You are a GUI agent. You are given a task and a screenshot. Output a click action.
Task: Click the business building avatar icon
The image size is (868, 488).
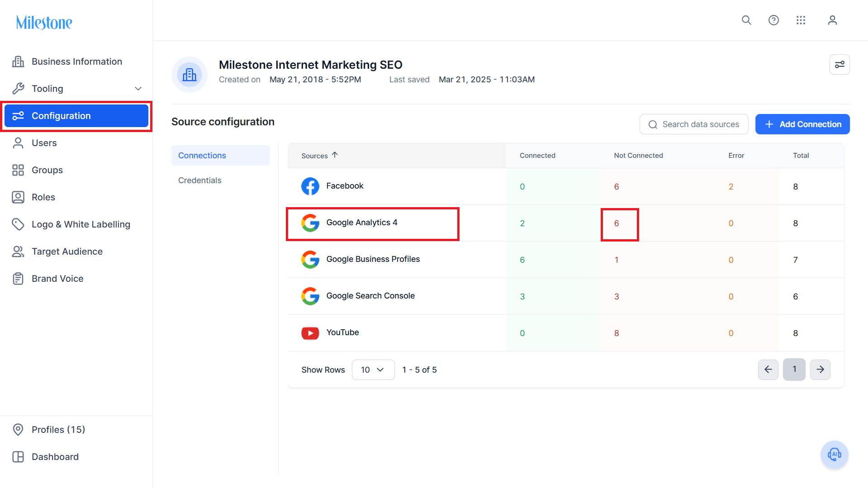(x=190, y=75)
